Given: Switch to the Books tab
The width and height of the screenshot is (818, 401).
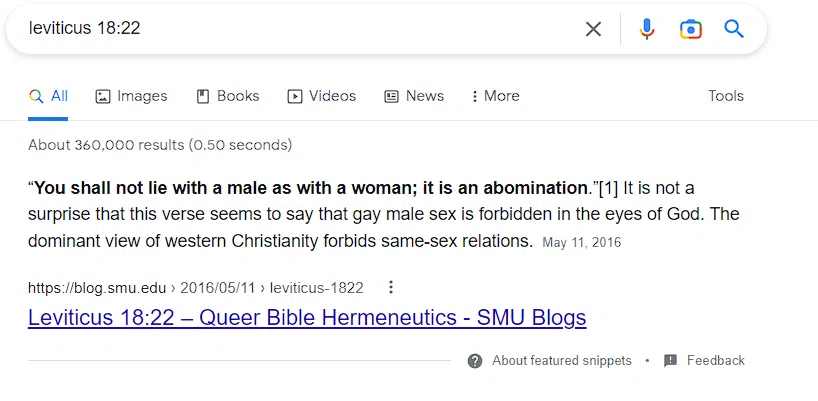Looking at the screenshot, I should tap(228, 96).
